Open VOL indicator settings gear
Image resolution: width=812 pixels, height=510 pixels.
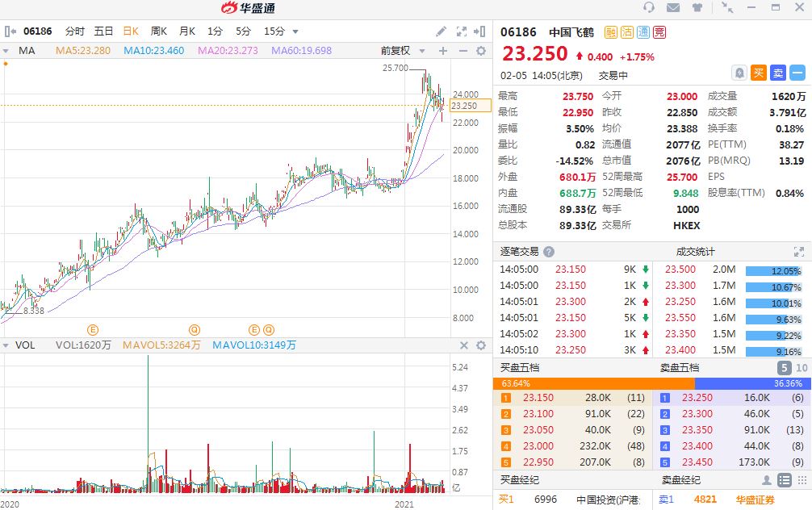click(x=481, y=345)
